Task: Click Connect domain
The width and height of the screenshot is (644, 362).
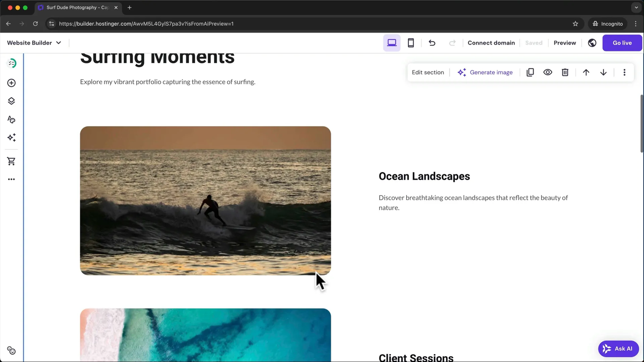Action: click(491, 43)
